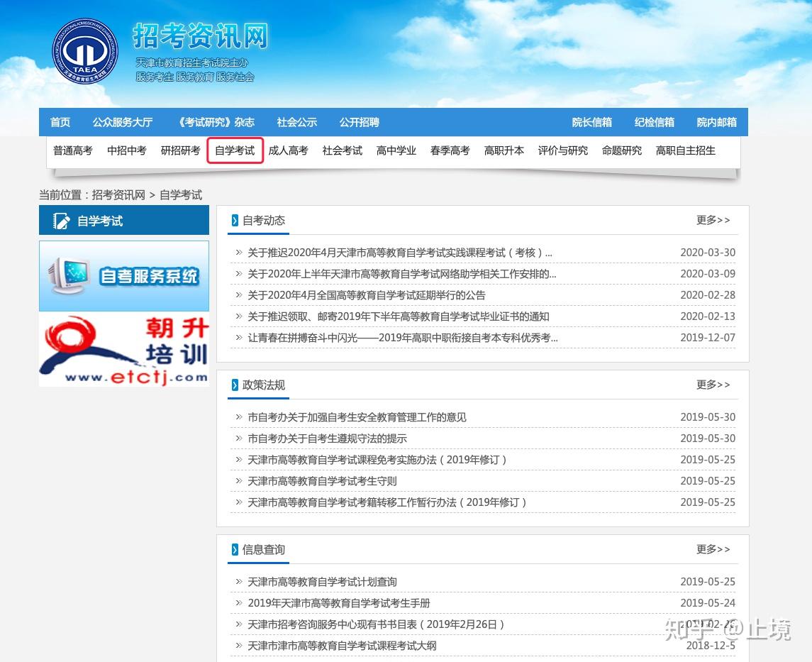Click 招考资讯网 in the breadcrumb
Viewport: 812px width, 662px height.
pyautogui.click(x=118, y=195)
